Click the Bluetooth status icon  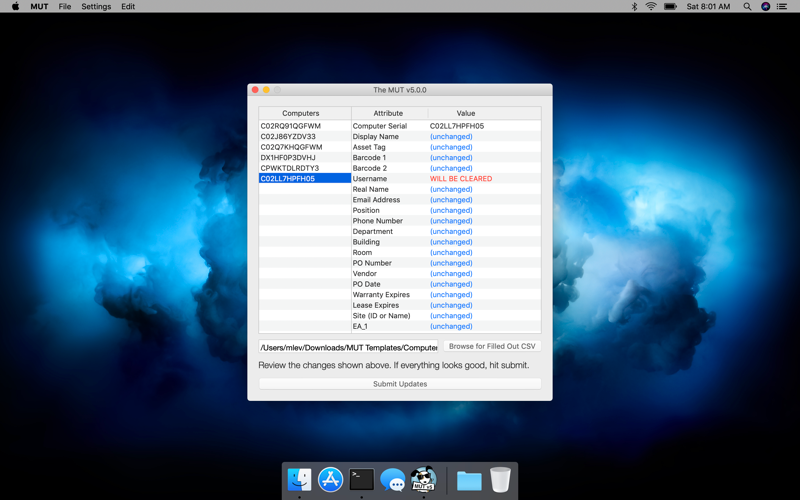coord(634,6)
